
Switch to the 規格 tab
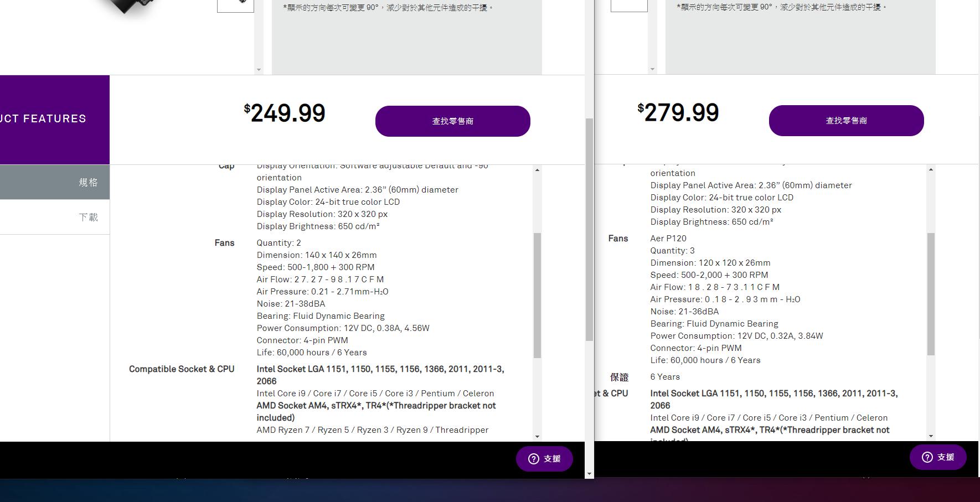click(x=55, y=182)
